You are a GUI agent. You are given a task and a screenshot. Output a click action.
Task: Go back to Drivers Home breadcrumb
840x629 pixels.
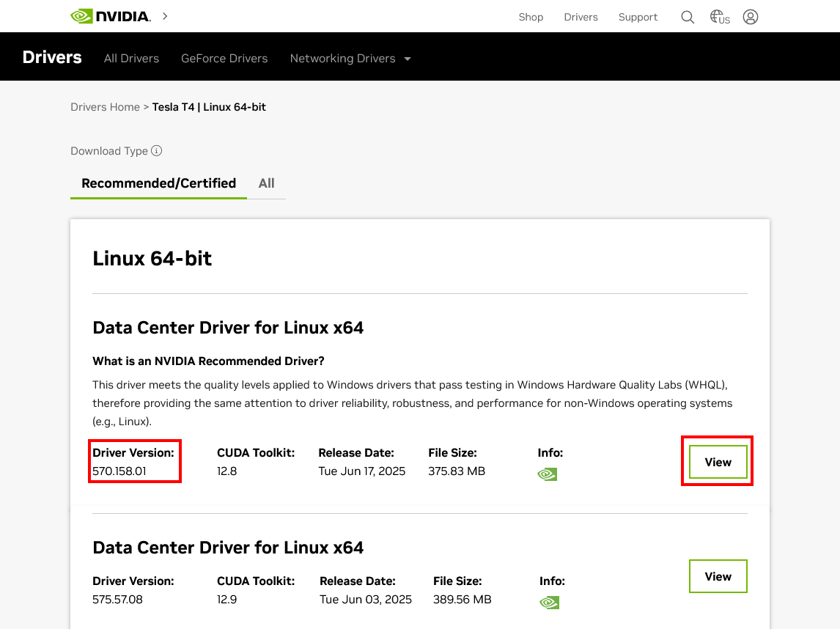(105, 107)
